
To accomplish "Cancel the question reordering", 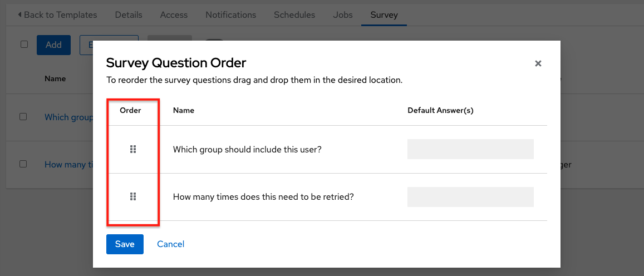I will pos(170,244).
